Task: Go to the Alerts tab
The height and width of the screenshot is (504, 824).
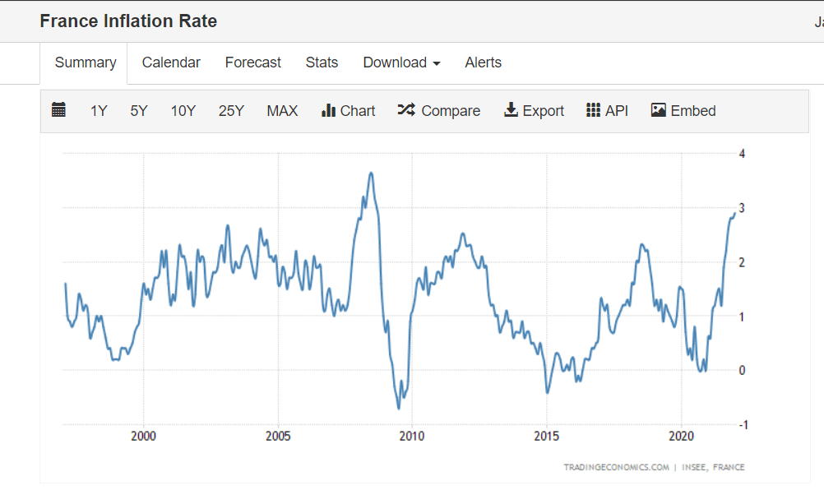Action: pyautogui.click(x=483, y=62)
